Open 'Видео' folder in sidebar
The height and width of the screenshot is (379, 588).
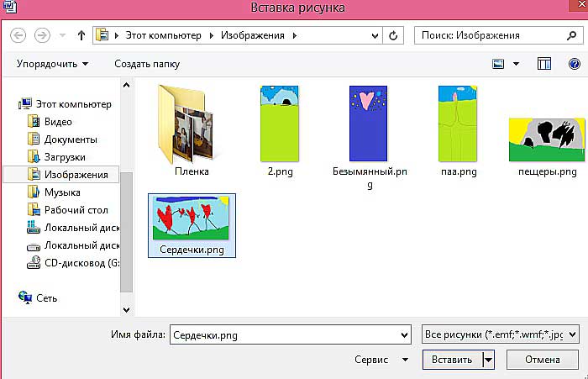[x=58, y=122]
